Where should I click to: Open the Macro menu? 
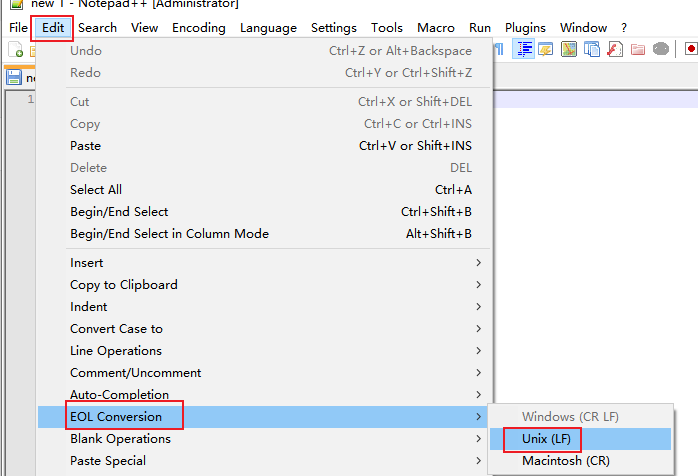pos(436,28)
